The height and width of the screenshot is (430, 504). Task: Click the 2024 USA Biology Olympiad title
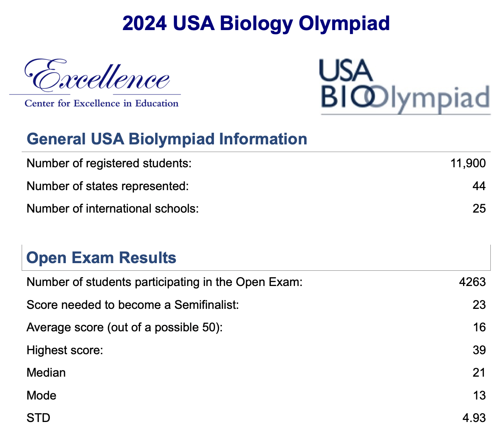pos(256,23)
